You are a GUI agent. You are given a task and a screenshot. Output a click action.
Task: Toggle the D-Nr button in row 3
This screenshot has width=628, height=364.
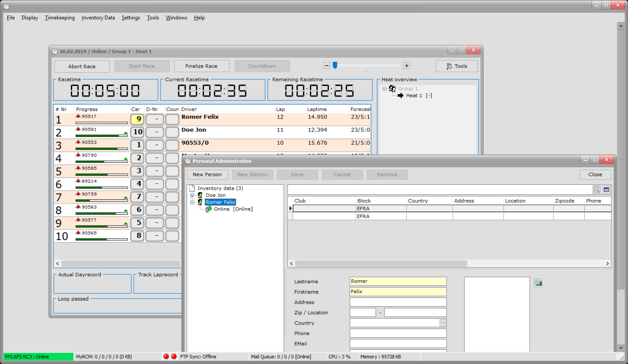tap(155, 145)
